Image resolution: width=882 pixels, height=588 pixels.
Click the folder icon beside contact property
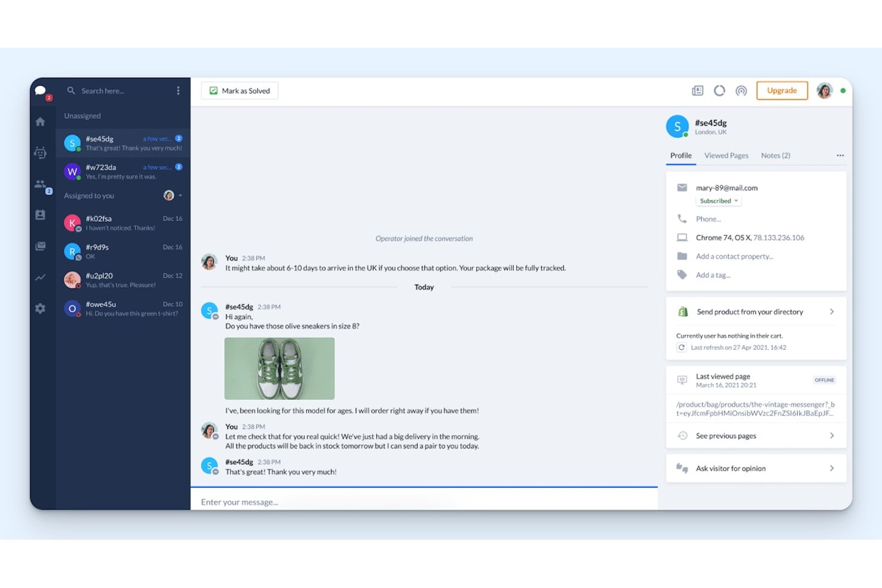[682, 256]
